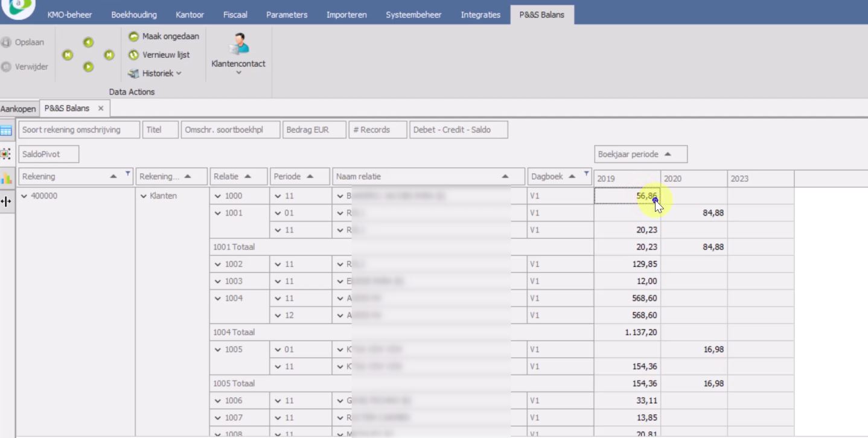Select the 2020 column header
Screen dimensions: 868x438
pos(694,179)
